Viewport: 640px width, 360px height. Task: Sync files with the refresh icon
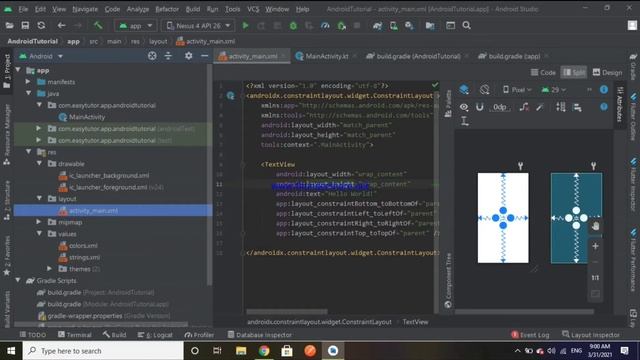pos(41,26)
